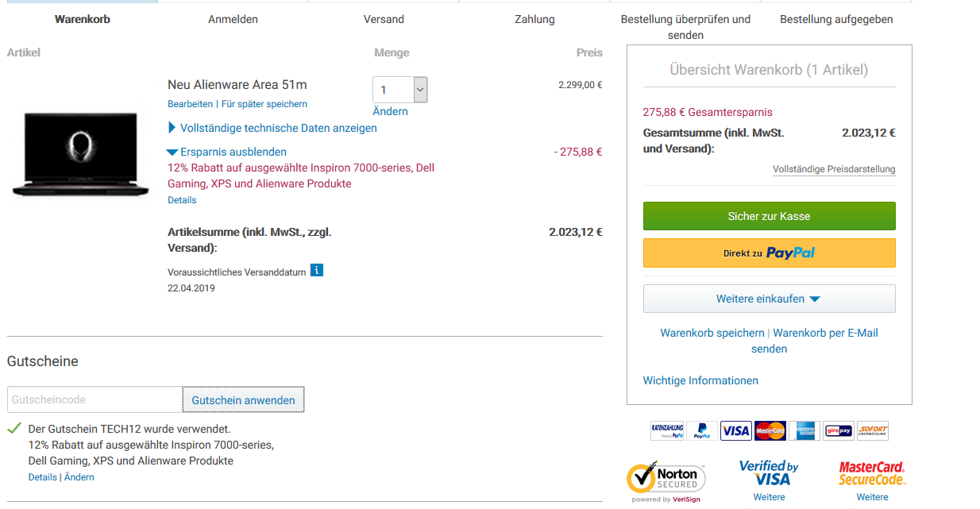This screenshot has width=980, height=509.
Task: Pay with Direkt zu PayPal button
Action: click(x=769, y=253)
